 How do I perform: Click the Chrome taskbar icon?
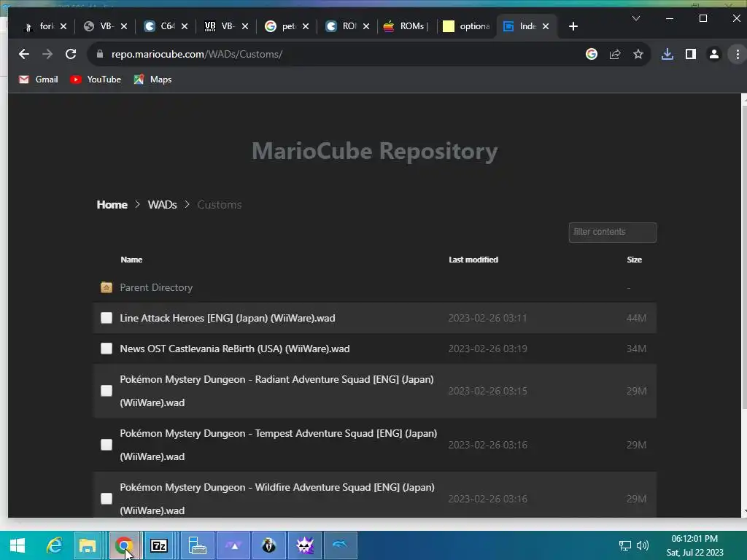[x=124, y=545]
